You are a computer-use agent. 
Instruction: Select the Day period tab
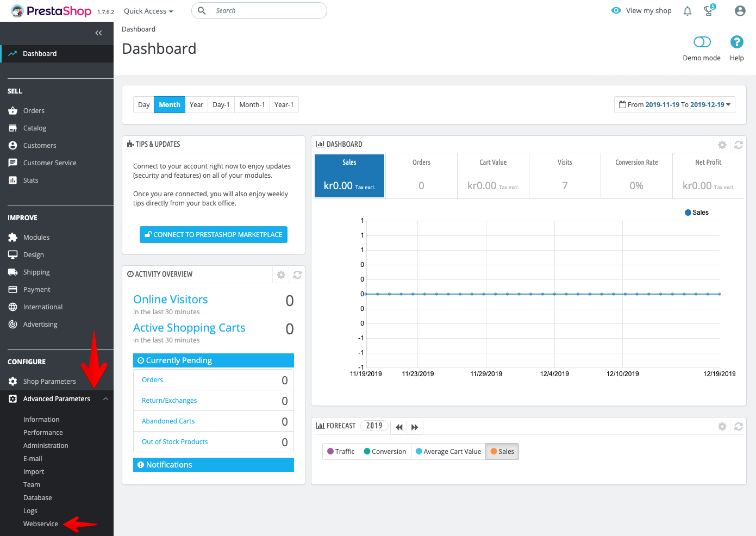tap(144, 104)
